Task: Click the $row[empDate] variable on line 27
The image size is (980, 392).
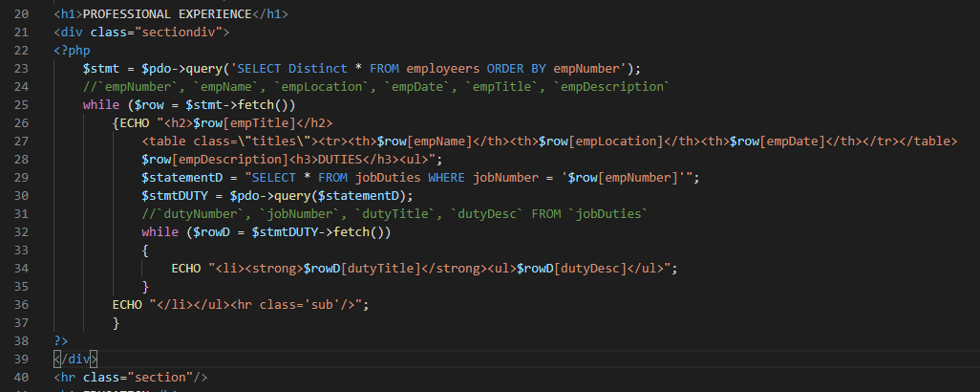Action: coord(778,141)
